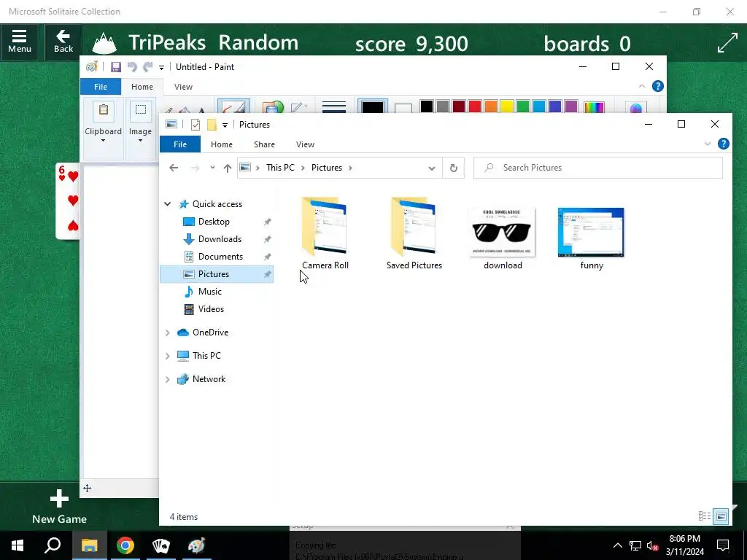
Task: Save the Paint drawing via quick access icon
Action: pyautogui.click(x=116, y=67)
